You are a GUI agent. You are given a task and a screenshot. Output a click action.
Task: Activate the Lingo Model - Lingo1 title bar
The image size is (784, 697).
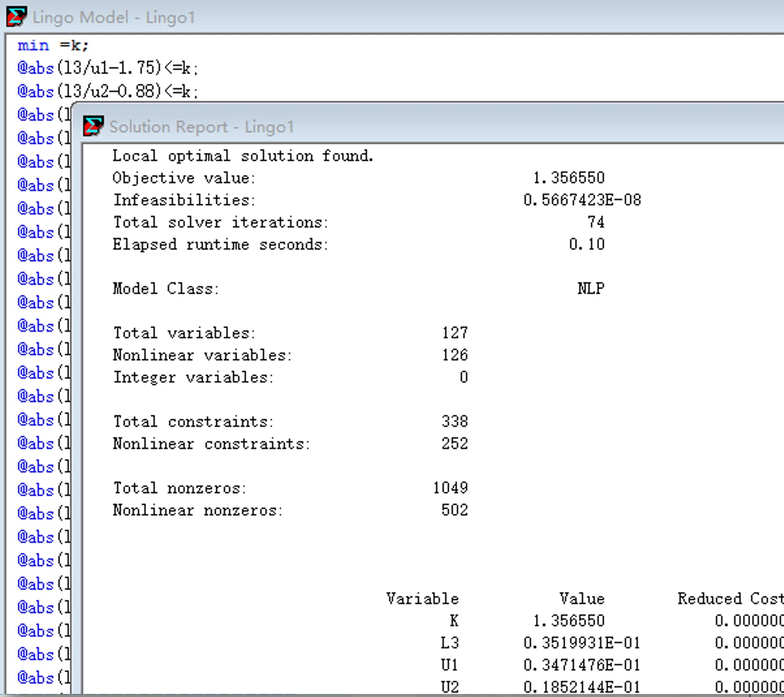[x=395, y=16]
